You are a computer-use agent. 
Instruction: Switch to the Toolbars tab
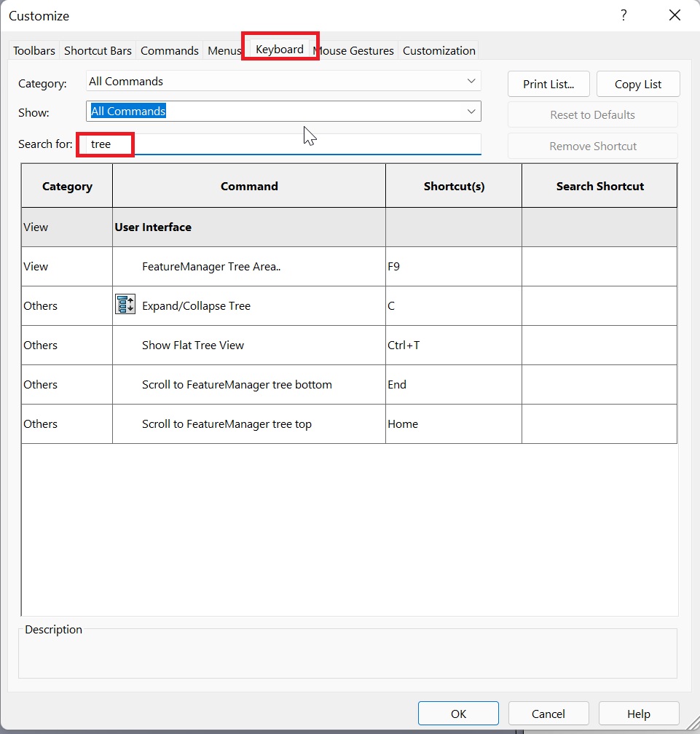coord(34,50)
